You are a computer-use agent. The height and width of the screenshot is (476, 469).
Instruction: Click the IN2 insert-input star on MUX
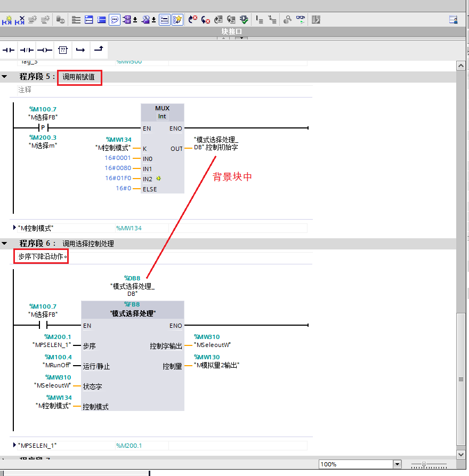pos(158,179)
